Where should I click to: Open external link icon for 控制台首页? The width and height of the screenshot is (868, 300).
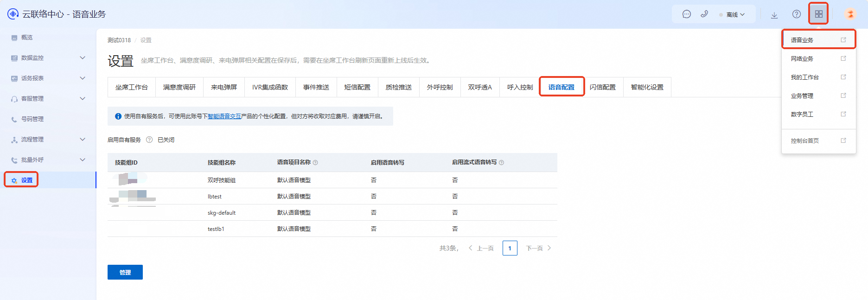coord(843,140)
